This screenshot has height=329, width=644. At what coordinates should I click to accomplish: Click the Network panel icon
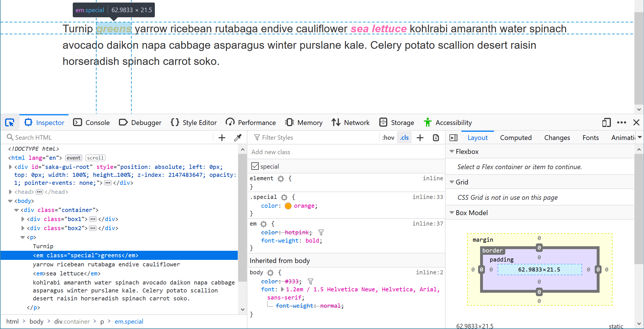335,122
